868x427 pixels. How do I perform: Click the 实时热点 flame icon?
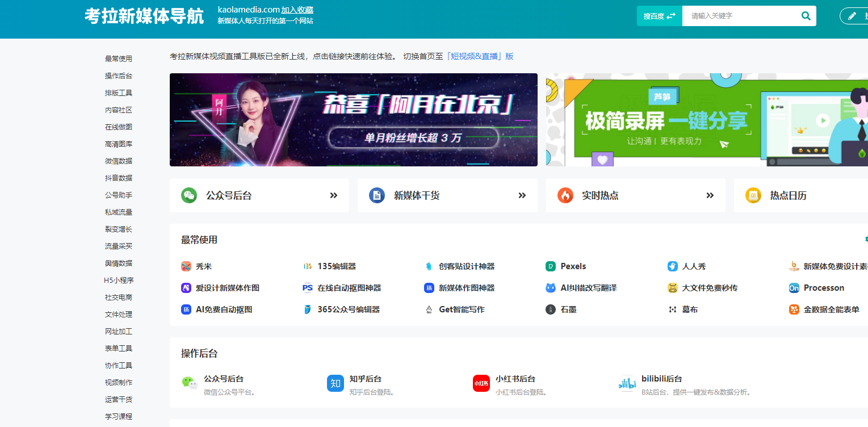coord(566,195)
